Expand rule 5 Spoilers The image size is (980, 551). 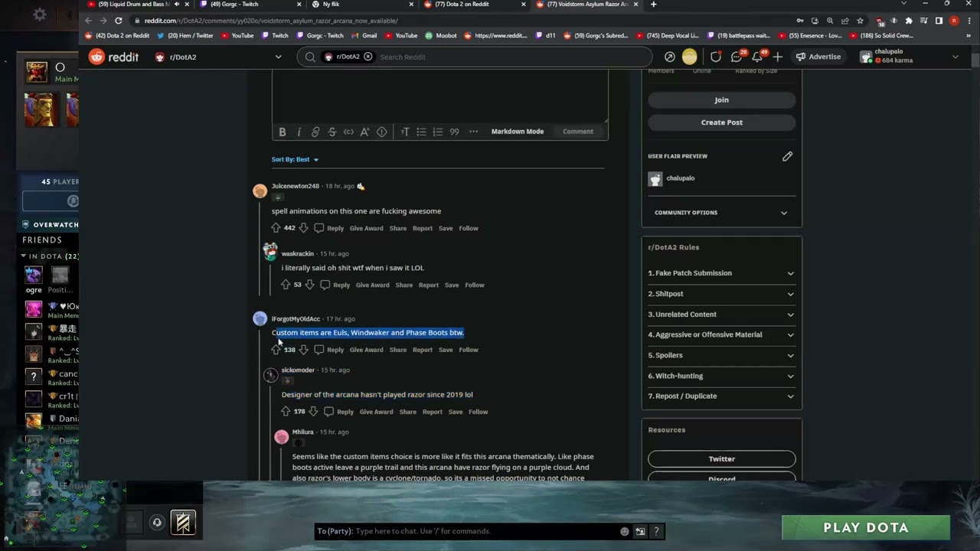point(721,355)
